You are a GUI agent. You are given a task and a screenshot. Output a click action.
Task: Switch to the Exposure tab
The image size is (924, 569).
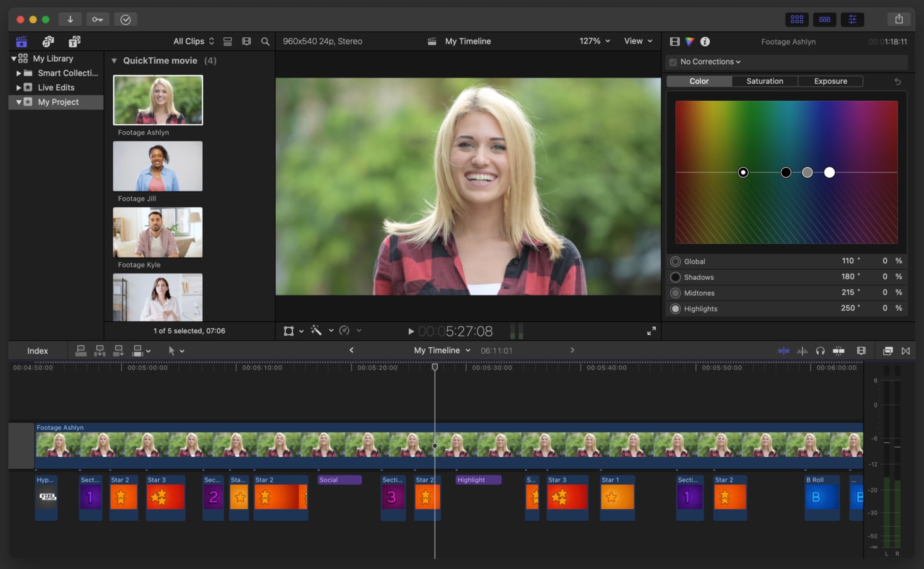pyautogui.click(x=830, y=81)
